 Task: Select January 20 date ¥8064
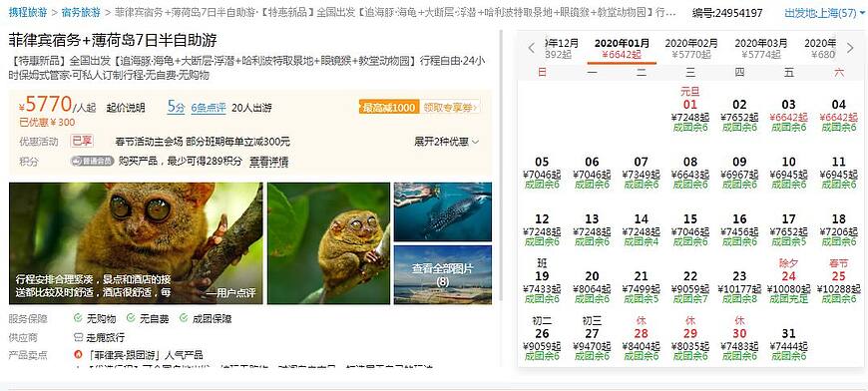592,287
